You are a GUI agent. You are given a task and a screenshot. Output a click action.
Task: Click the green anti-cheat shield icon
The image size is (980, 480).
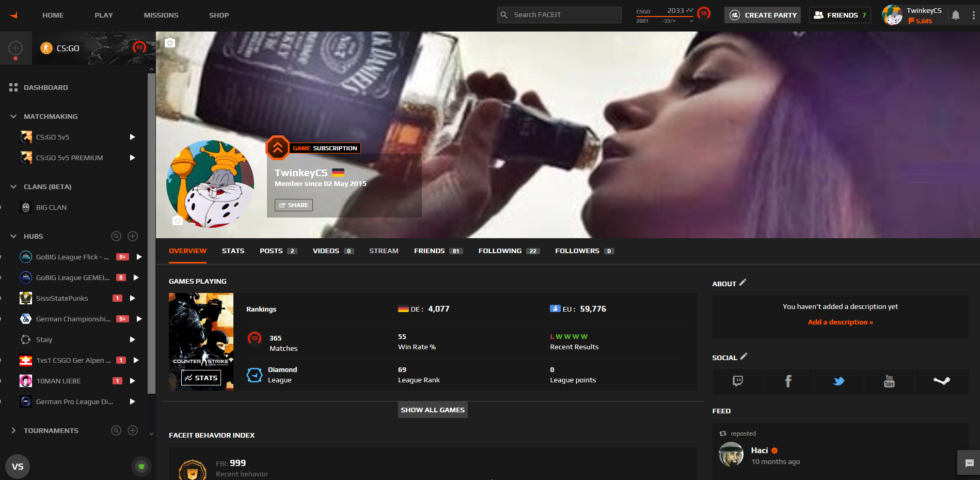(141, 467)
